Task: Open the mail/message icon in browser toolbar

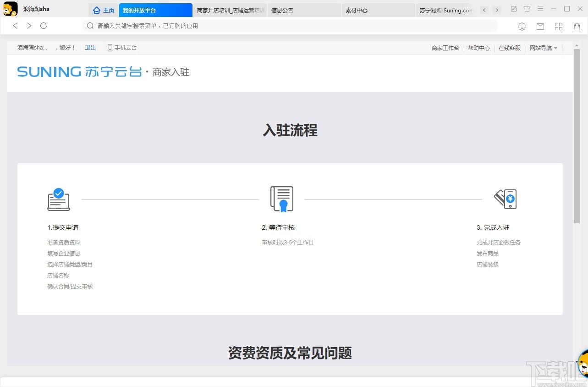Action: [x=540, y=26]
